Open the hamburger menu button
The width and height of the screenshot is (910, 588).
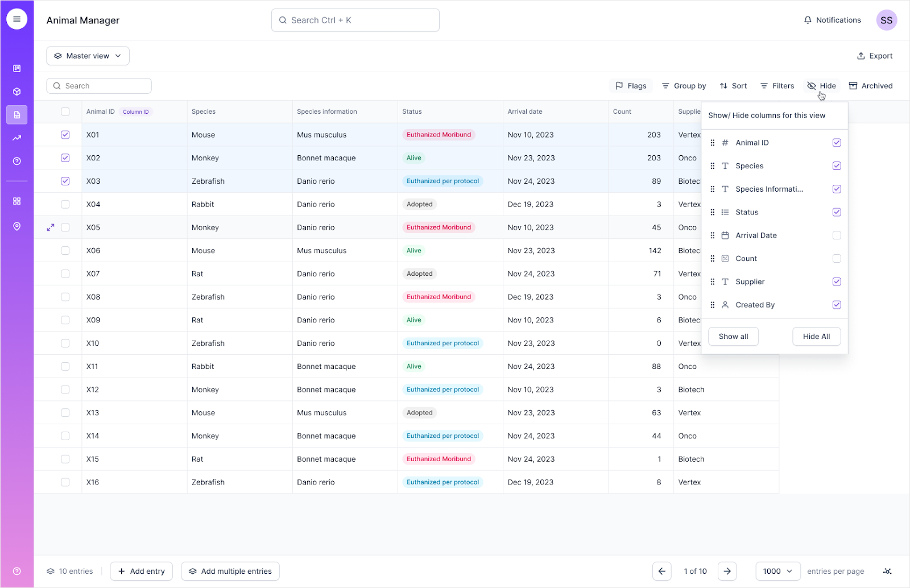(17, 19)
